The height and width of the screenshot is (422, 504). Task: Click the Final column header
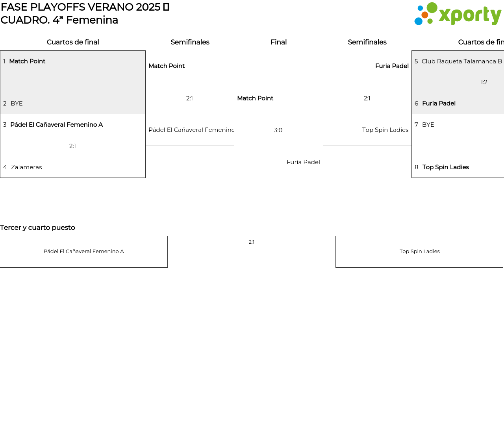(278, 42)
